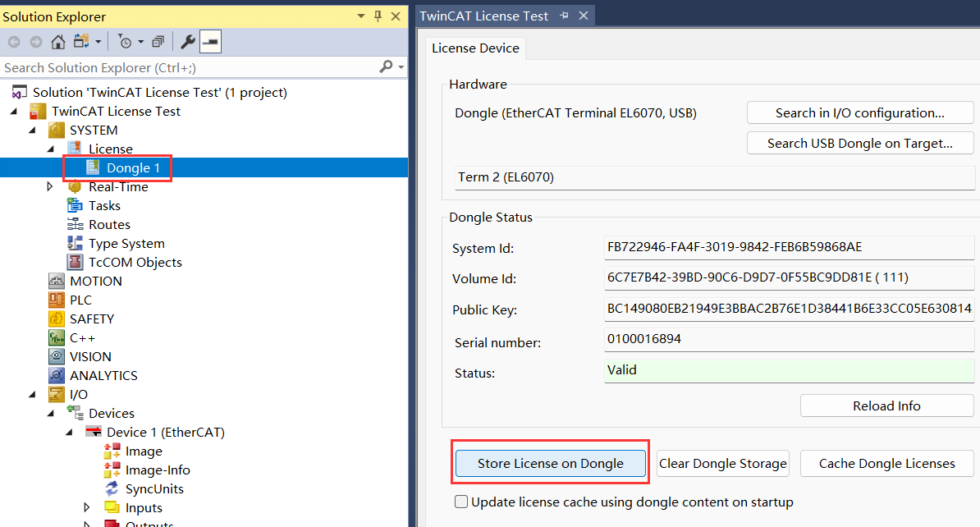This screenshot has width=980, height=527.
Task: Click Reload Info button
Action: [887, 406]
